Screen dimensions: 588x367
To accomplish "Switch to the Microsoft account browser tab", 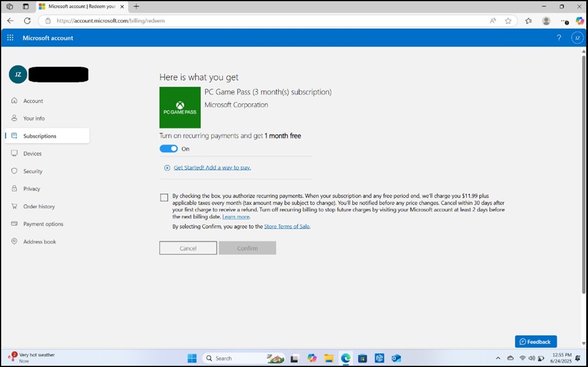I will tap(82, 7).
